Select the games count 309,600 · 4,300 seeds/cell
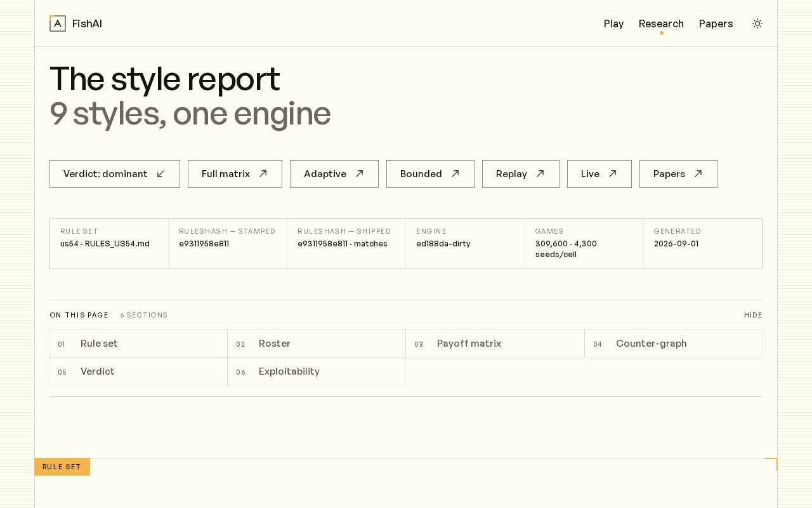Image resolution: width=812 pixels, height=508 pixels. pos(566,249)
